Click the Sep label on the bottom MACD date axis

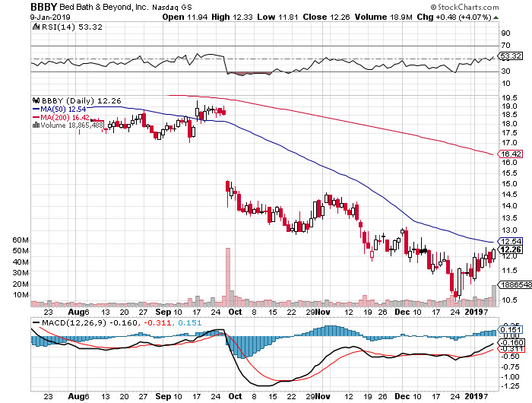click(163, 396)
